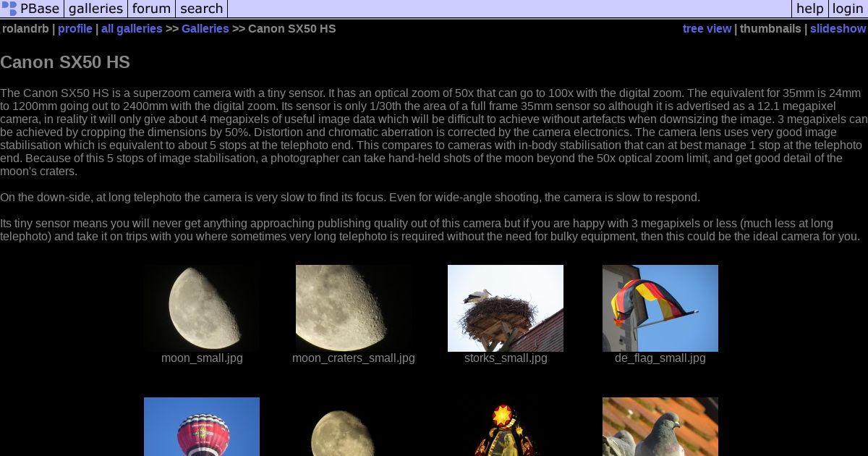Open the search menu item
Viewport: 868px width, 456px height.
point(201,9)
